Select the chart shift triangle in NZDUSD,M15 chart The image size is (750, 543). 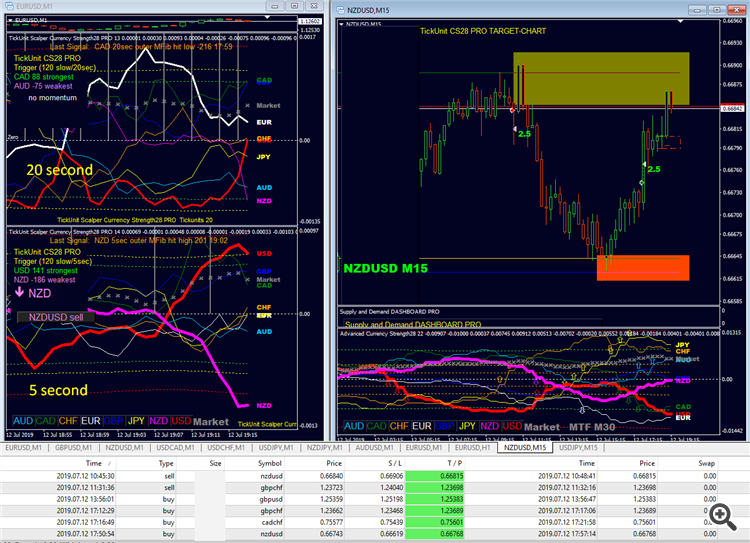[680, 22]
